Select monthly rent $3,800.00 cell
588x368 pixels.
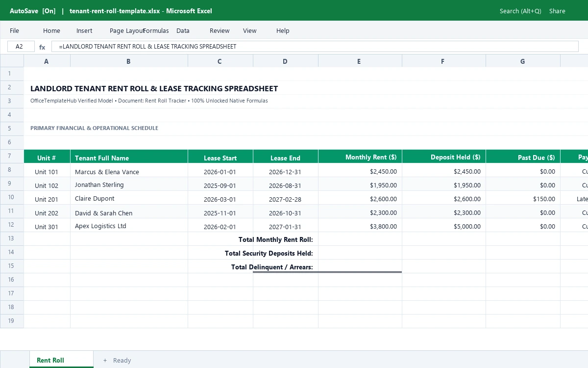tap(360, 225)
